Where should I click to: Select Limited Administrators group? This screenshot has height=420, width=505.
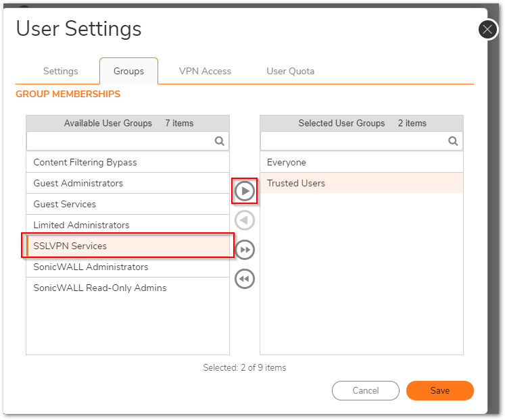[128, 225]
